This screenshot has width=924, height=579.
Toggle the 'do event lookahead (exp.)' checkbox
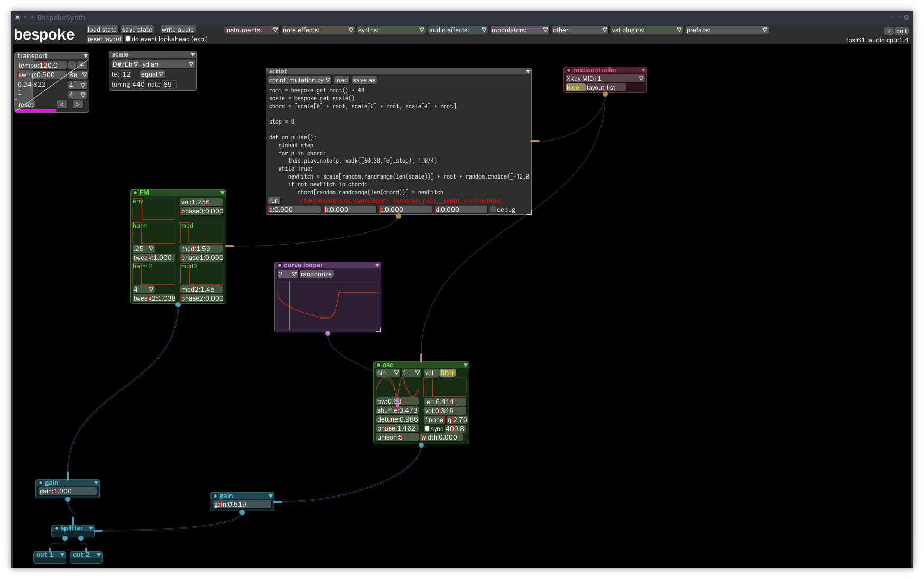[127, 39]
